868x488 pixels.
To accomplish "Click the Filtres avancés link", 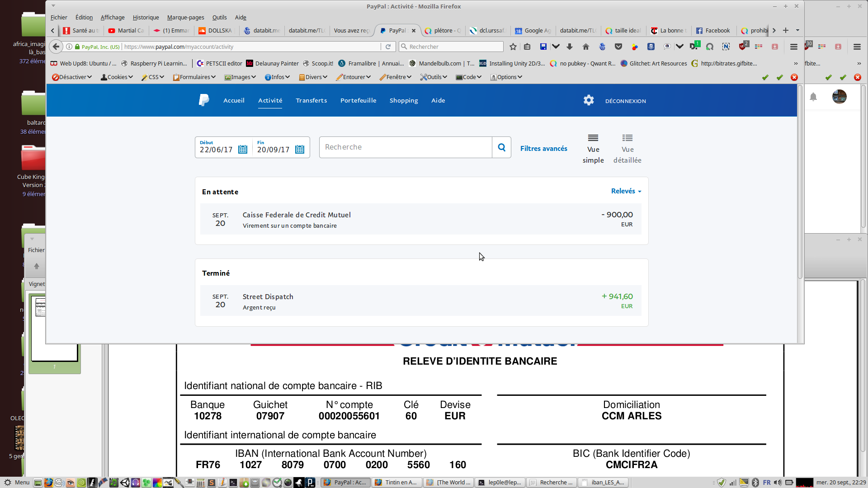I will (543, 149).
